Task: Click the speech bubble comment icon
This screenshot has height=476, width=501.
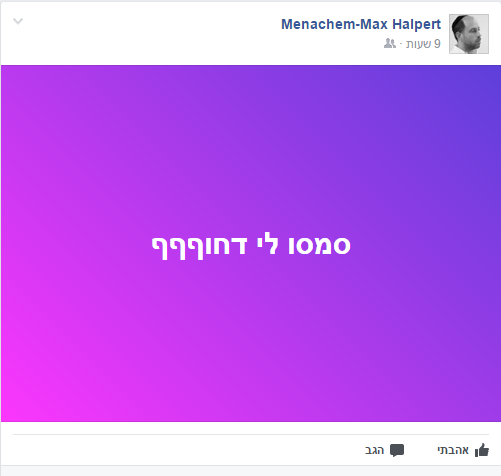Action: tap(397, 450)
